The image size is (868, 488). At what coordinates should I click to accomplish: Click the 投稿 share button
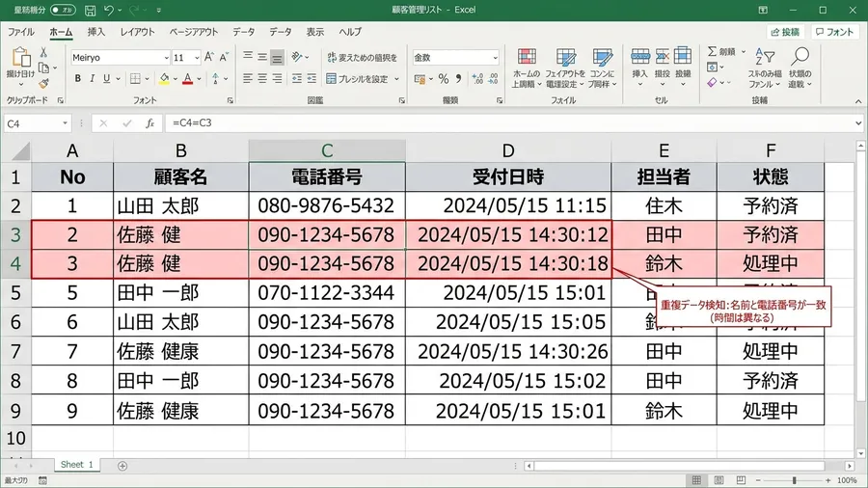(785, 32)
